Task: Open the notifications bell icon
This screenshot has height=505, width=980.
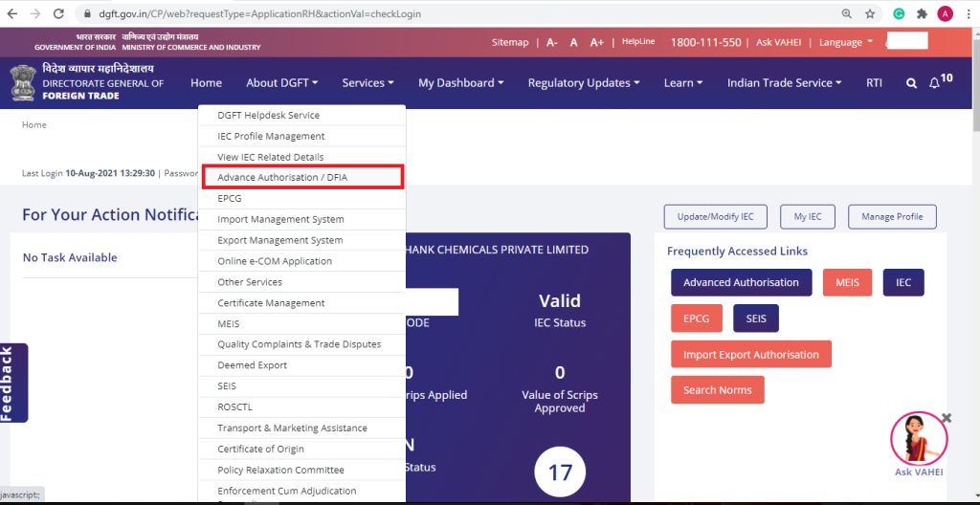Action: 934,83
